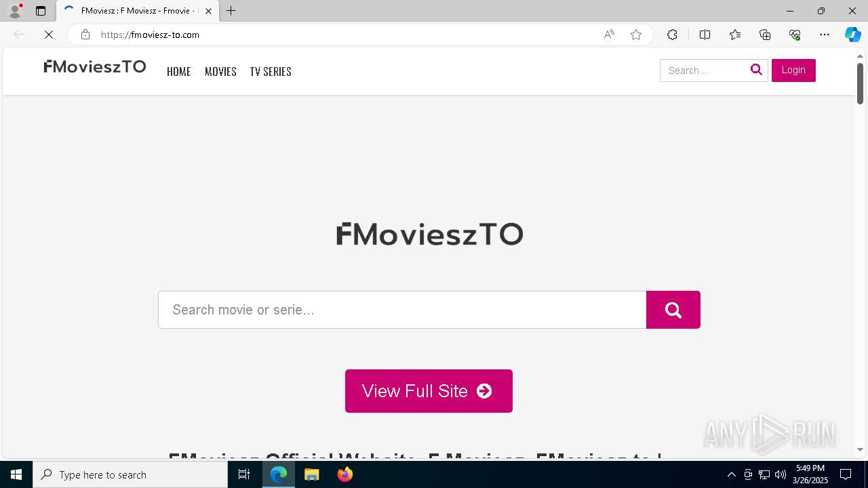The height and width of the screenshot is (488, 868).
Task: Close the FMoviesz browser tab
Action: pos(208,11)
